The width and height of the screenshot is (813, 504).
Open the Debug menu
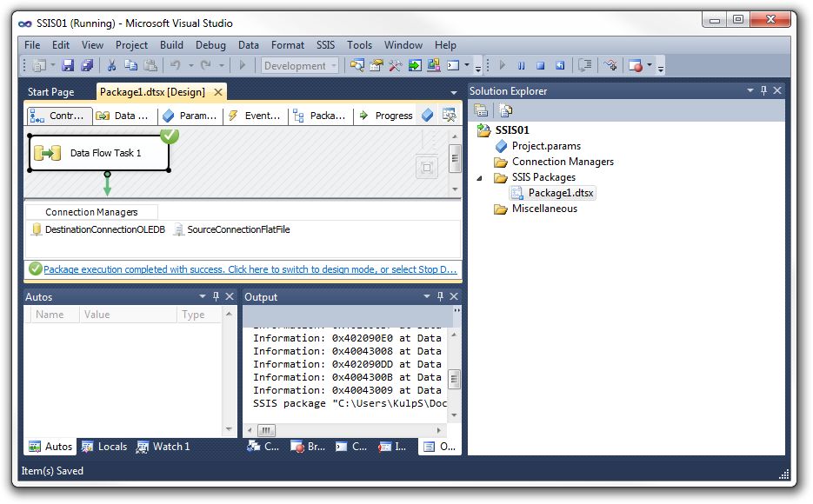(210, 45)
